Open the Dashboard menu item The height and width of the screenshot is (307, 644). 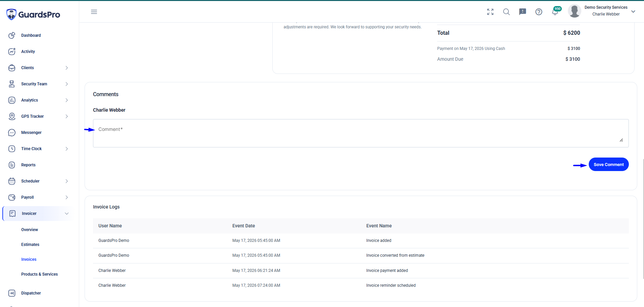click(31, 35)
